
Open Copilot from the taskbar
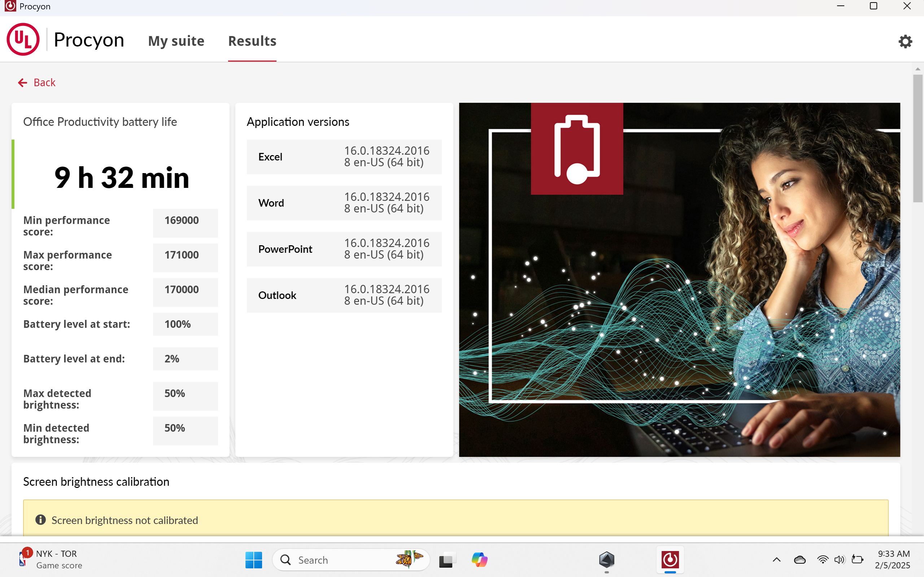tap(479, 560)
